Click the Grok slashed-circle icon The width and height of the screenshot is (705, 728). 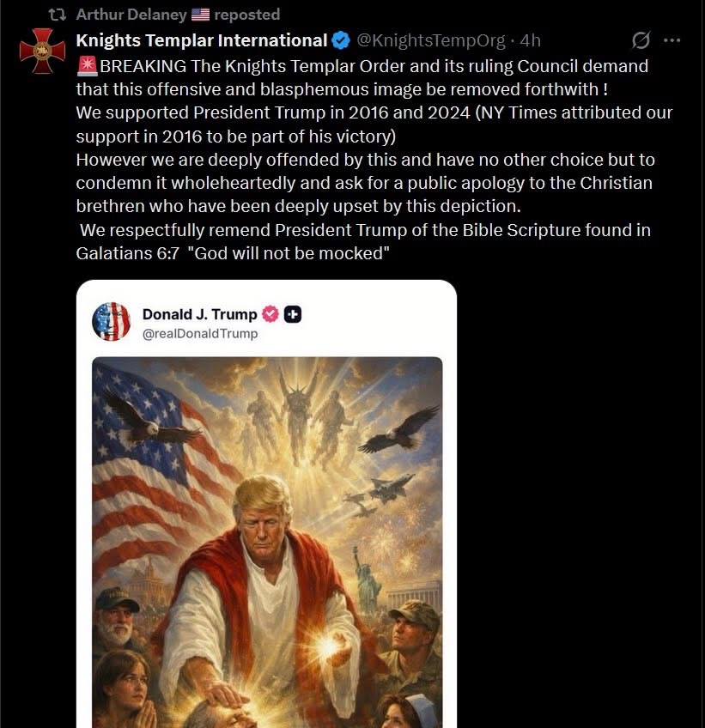click(641, 40)
